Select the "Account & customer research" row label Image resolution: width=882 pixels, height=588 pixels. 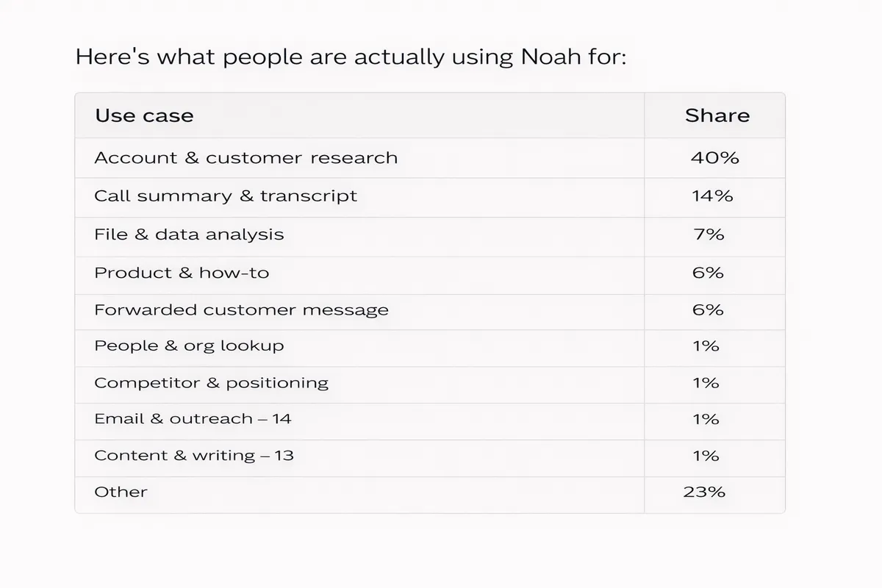(x=245, y=157)
